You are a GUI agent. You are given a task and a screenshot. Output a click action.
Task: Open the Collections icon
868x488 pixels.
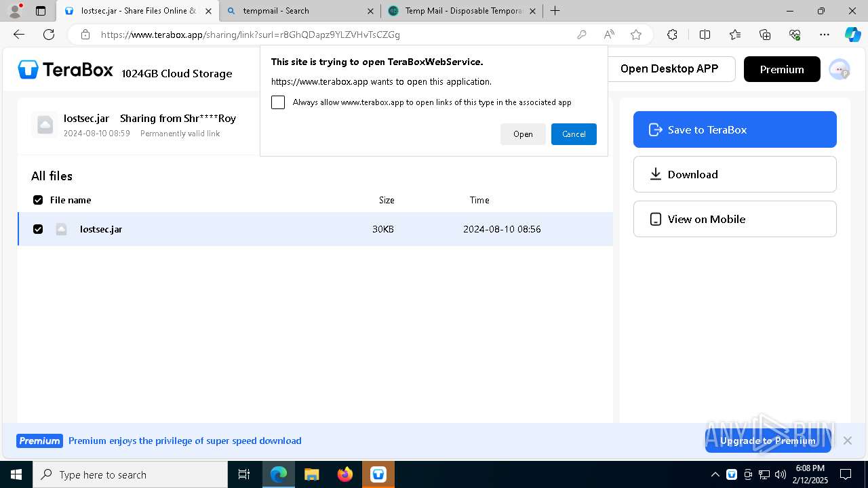765,35
